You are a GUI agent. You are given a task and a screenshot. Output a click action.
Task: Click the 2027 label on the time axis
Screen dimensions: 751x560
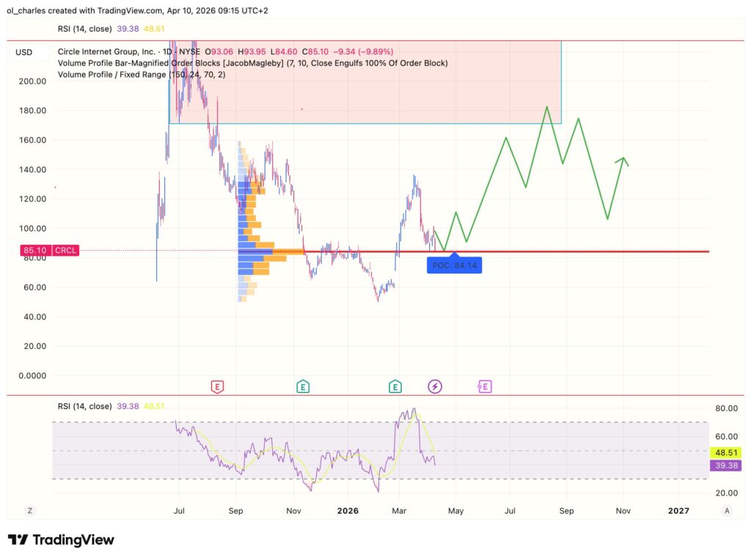click(679, 510)
